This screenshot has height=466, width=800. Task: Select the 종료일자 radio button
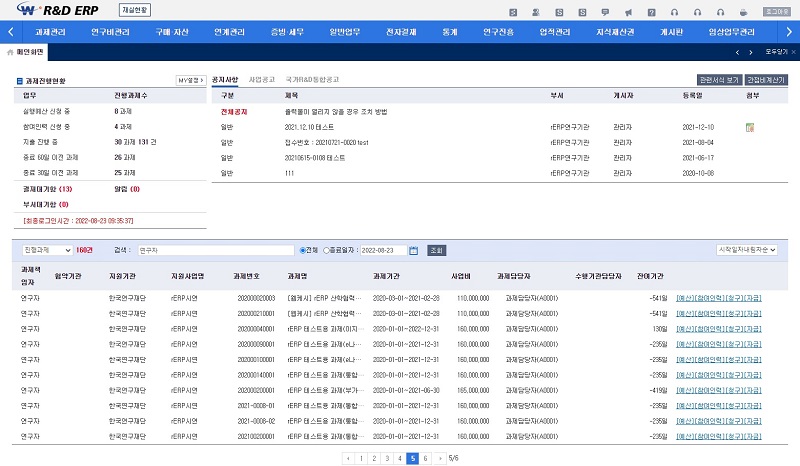coord(326,250)
